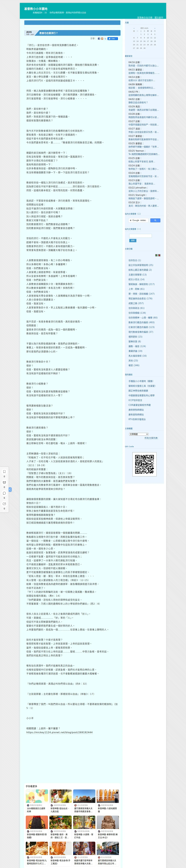Collapse the floating sidebar with the chevron tab
The image size is (186, 868).
[10, 489]
